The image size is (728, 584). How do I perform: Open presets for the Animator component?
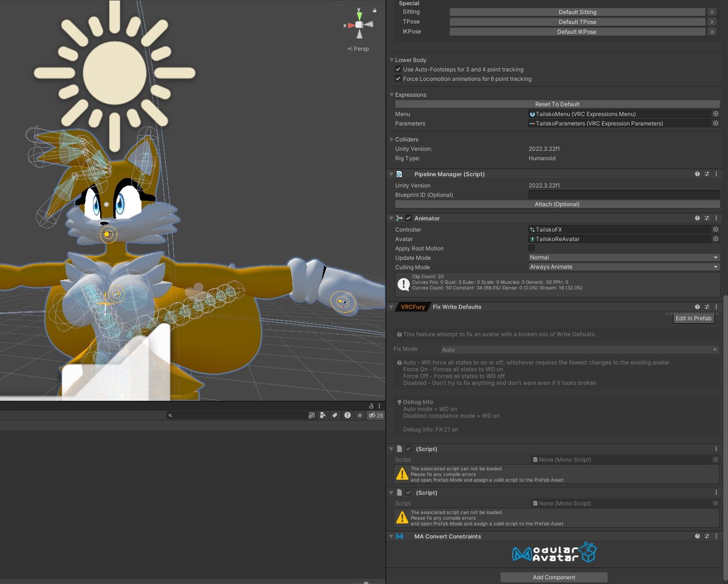(x=707, y=218)
